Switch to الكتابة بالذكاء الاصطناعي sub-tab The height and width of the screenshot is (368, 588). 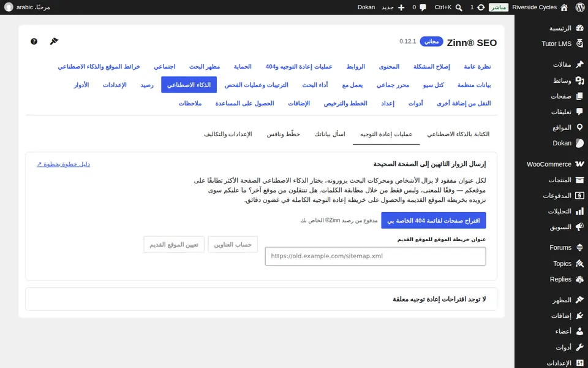pos(458,134)
